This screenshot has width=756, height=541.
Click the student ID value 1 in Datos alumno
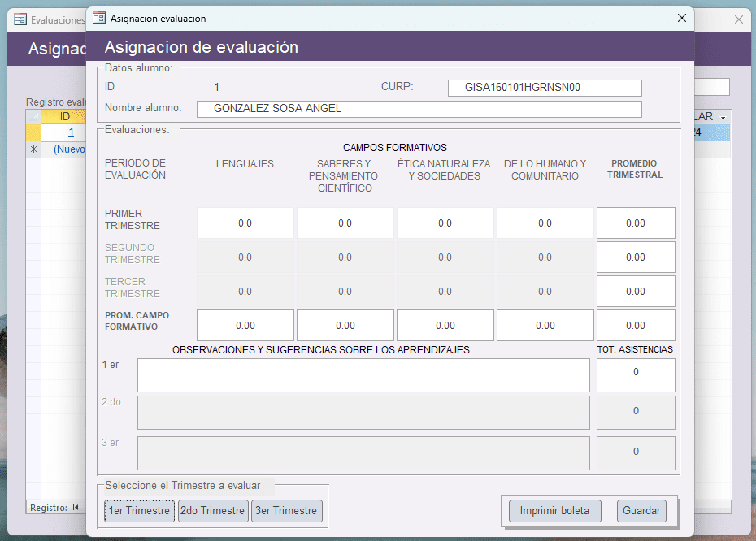click(x=217, y=87)
